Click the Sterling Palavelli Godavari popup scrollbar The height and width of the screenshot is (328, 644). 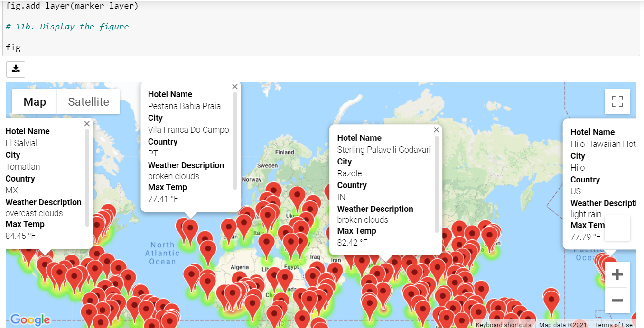(x=437, y=184)
